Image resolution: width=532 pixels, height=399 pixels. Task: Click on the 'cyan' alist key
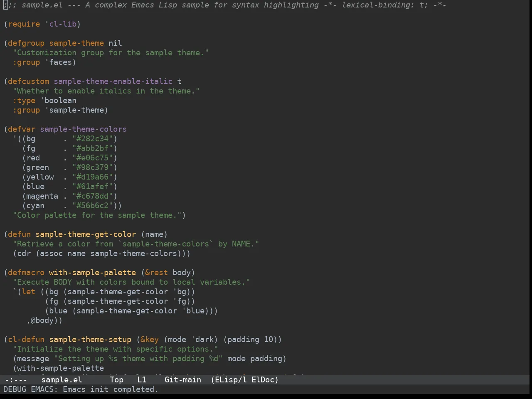[x=35, y=206]
